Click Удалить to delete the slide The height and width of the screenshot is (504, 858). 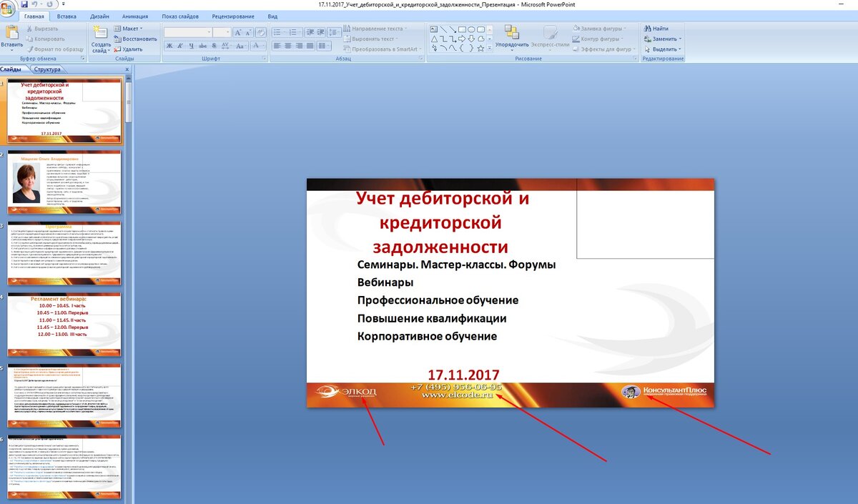coord(128,49)
